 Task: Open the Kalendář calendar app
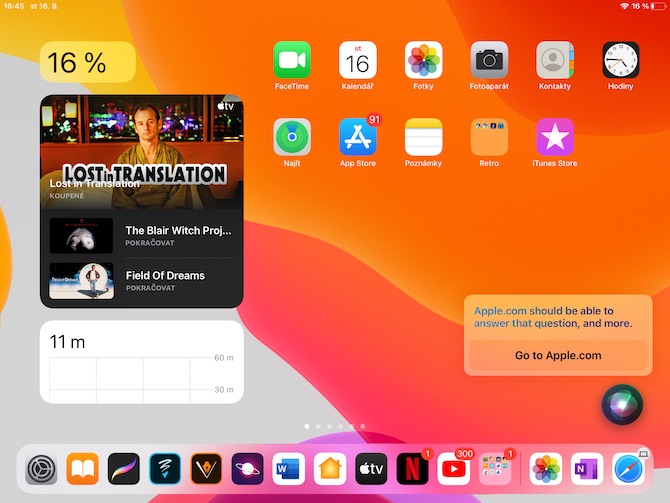(358, 60)
